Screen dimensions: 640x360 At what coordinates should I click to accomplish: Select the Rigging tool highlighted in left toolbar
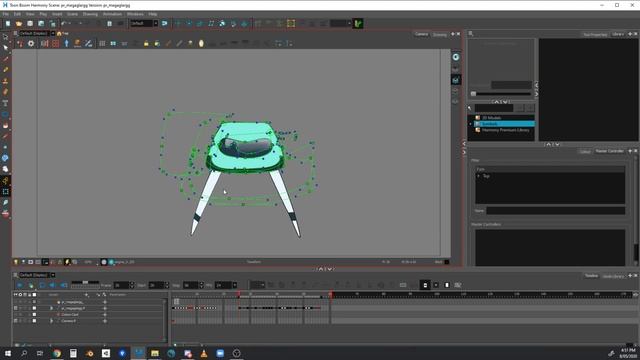tap(5, 180)
